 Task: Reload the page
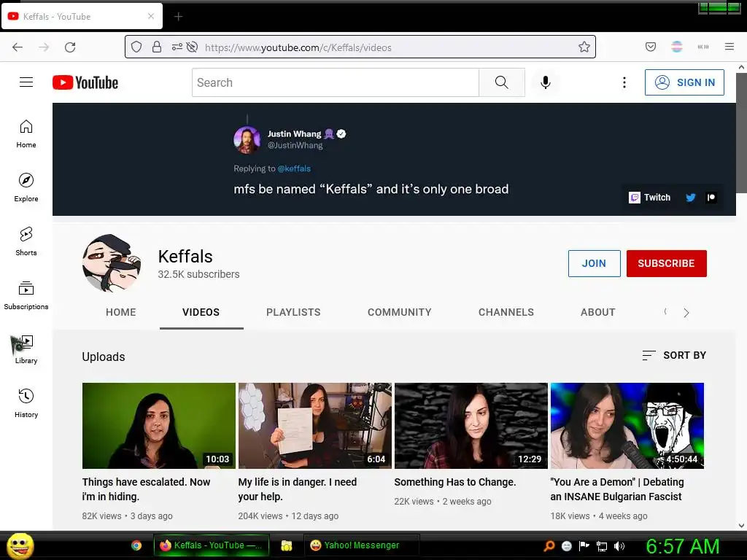[x=70, y=47]
